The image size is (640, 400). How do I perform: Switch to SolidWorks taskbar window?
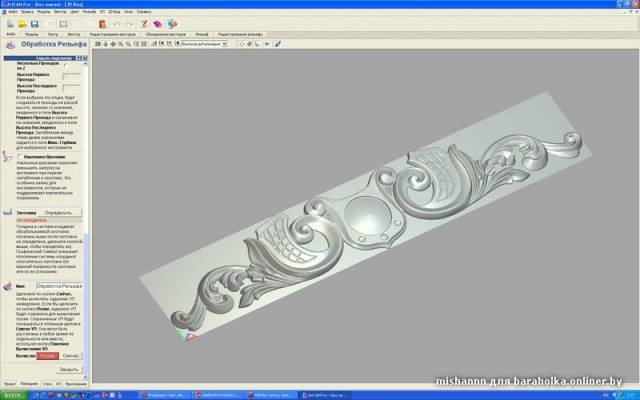coord(218,395)
